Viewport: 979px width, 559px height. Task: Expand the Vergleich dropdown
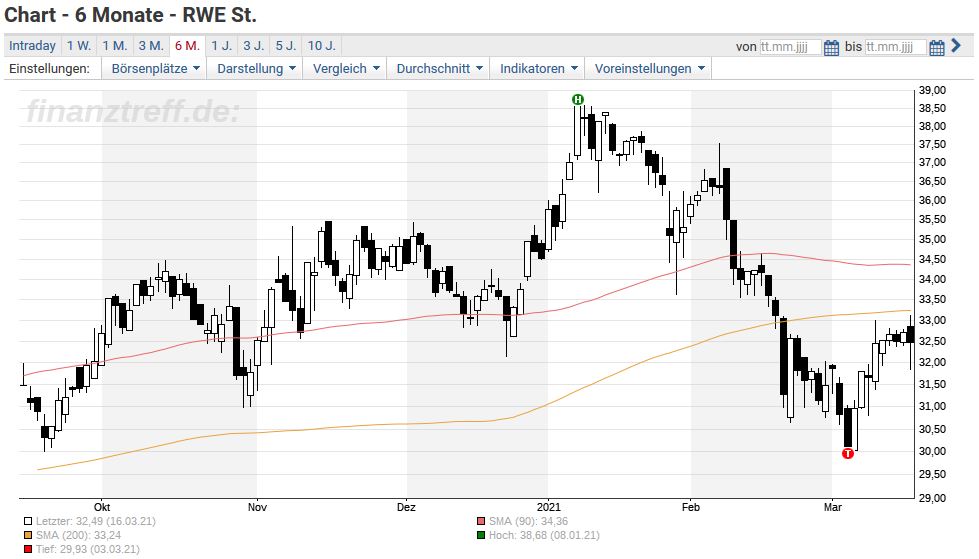(345, 69)
